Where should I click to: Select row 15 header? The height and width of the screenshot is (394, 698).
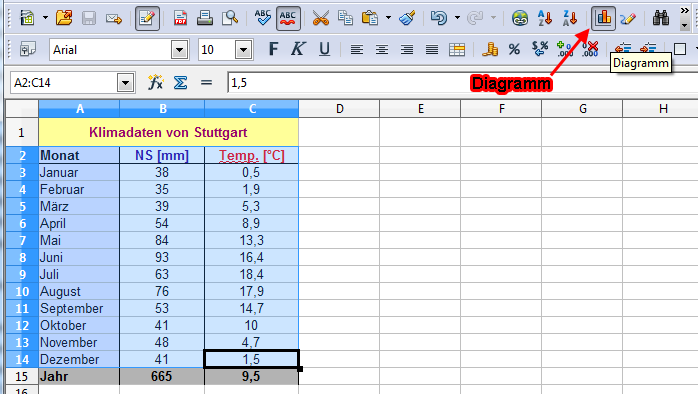22,376
